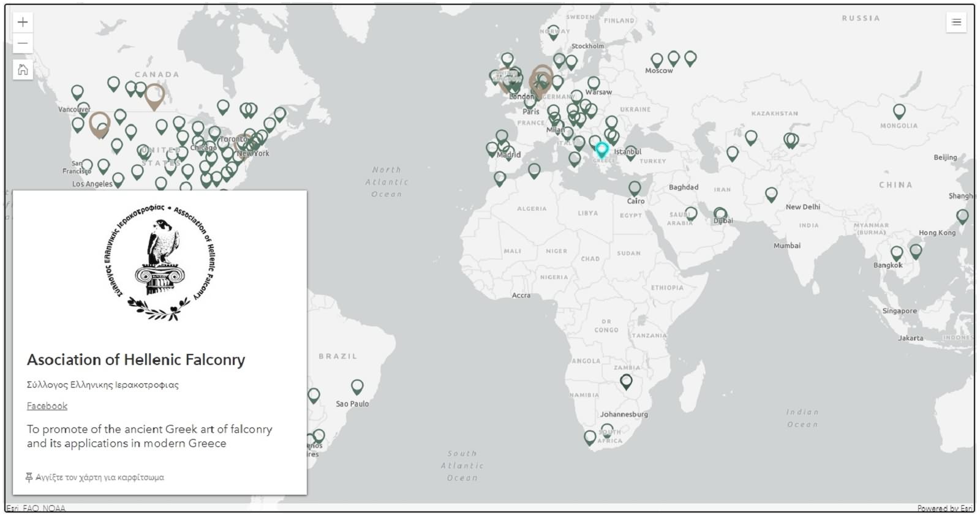
Task: Select the map marker in Zambia
Action: [x=626, y=381]
